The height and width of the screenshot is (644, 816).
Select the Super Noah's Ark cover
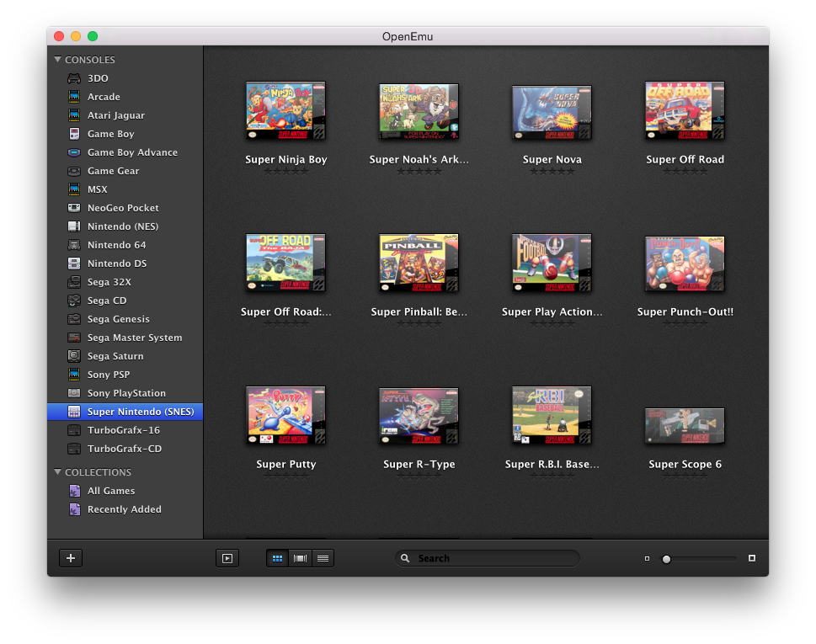click(419, 111)
